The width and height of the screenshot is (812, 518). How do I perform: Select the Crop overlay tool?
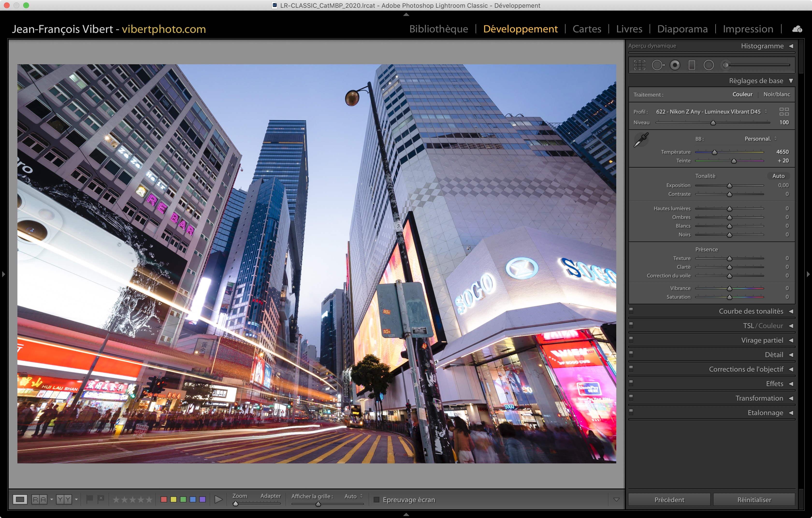(x=639, y=65)
